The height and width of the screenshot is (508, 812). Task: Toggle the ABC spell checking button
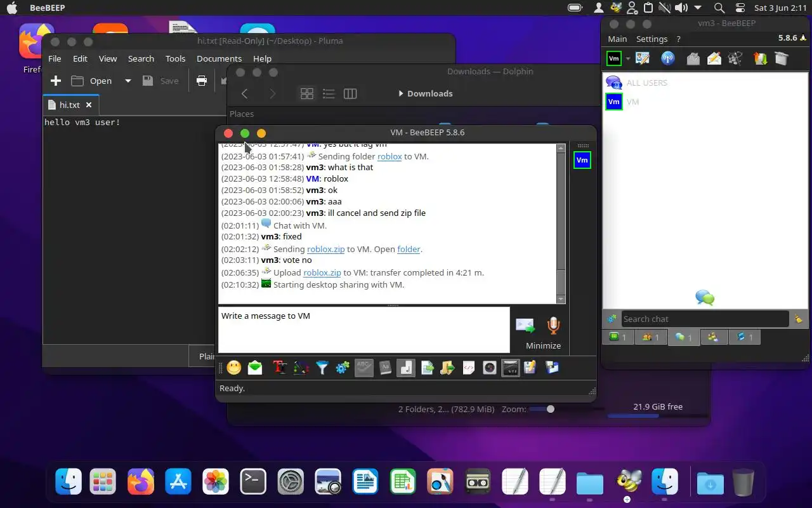[364, 368]
